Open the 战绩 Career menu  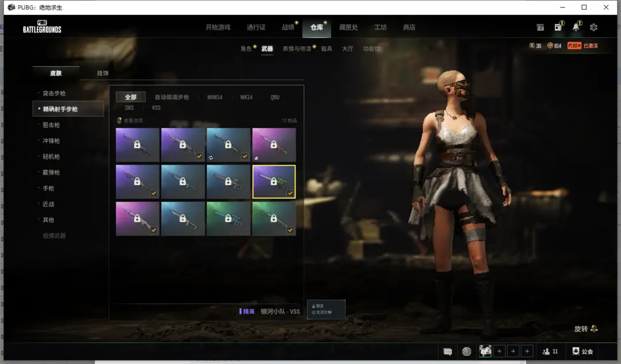pos(288,28)
